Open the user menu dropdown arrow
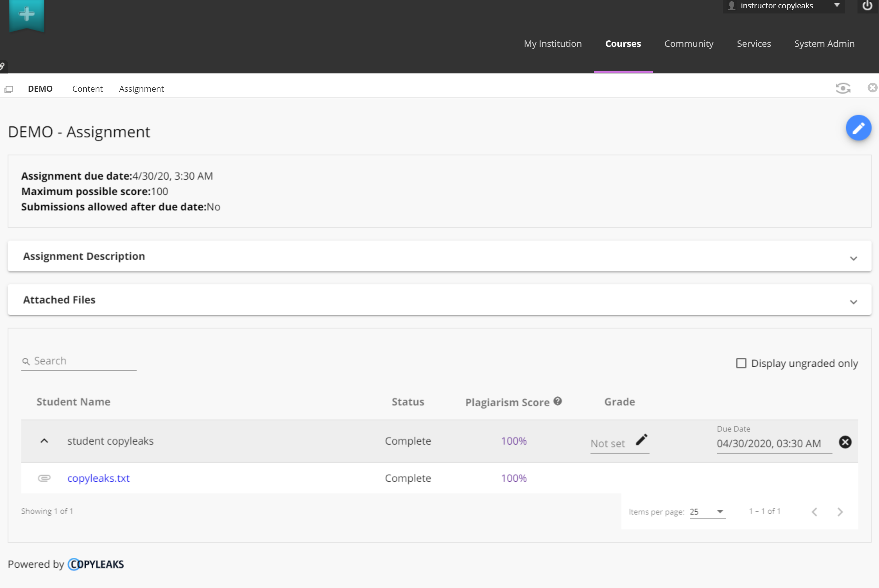 pos(837,5)
